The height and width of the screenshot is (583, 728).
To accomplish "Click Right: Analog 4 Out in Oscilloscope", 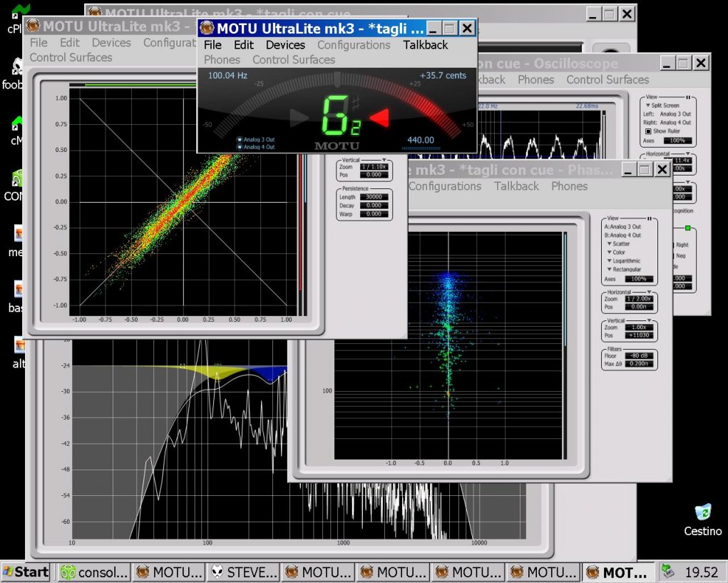I will tap(667, 123).
